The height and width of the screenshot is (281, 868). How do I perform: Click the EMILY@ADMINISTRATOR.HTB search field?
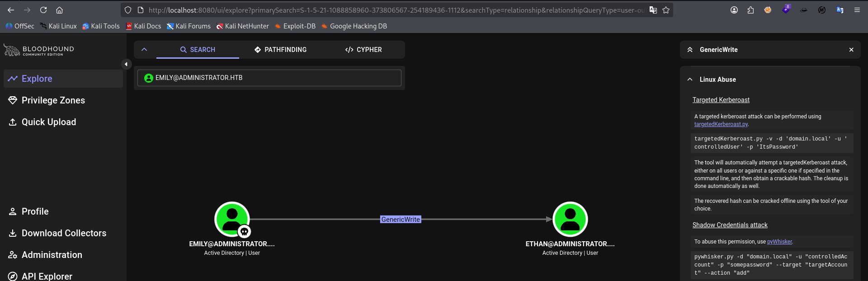coord(269,78)
